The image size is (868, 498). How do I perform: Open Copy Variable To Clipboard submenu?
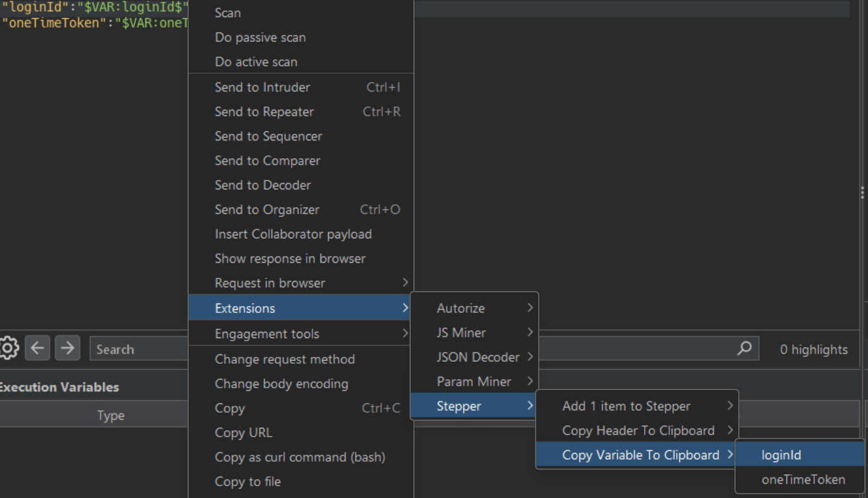tap(637, 455)
